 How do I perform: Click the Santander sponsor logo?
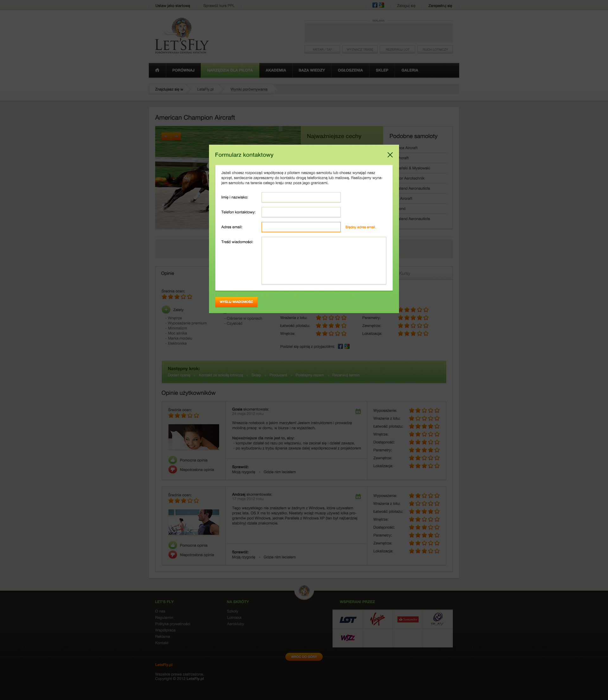tap(408, 619)
